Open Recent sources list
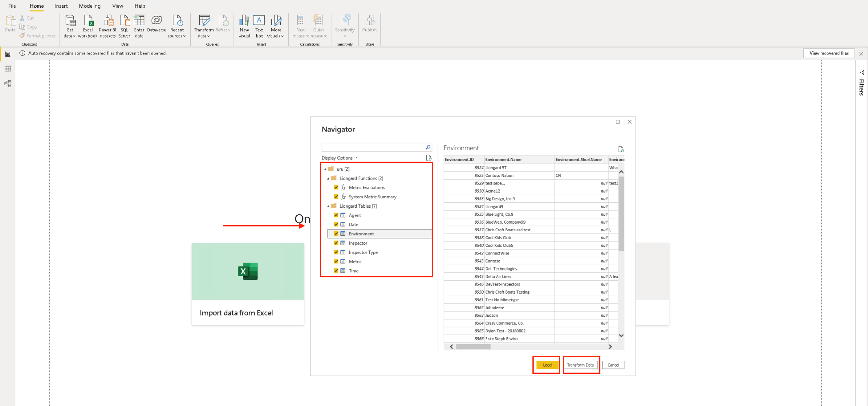 (x=177, y=26)
